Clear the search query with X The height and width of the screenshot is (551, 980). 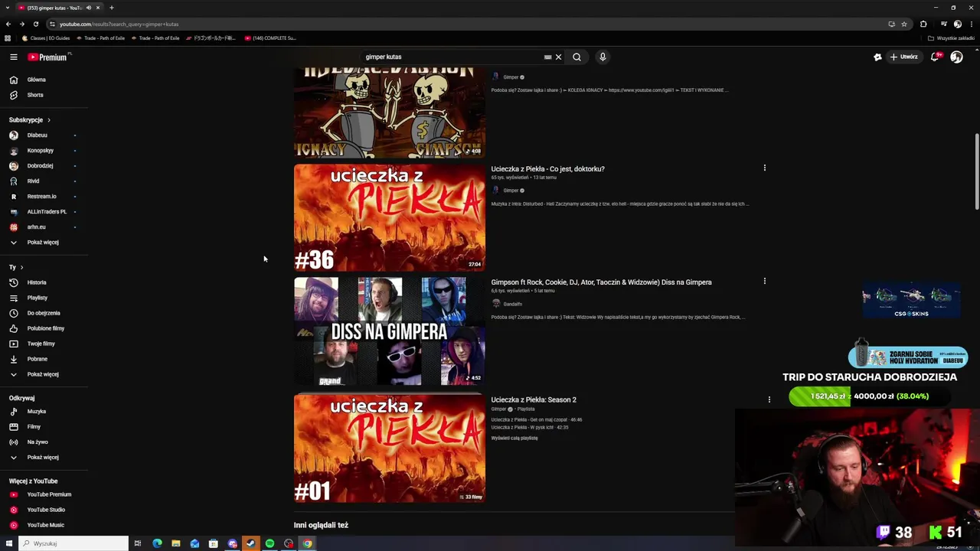(558, 57)
